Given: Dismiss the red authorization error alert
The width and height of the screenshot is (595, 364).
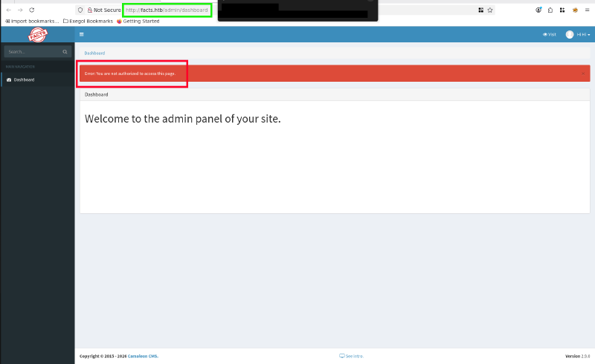Looking at the screenshot, I should pyautogui.click(x=582, y=74).
